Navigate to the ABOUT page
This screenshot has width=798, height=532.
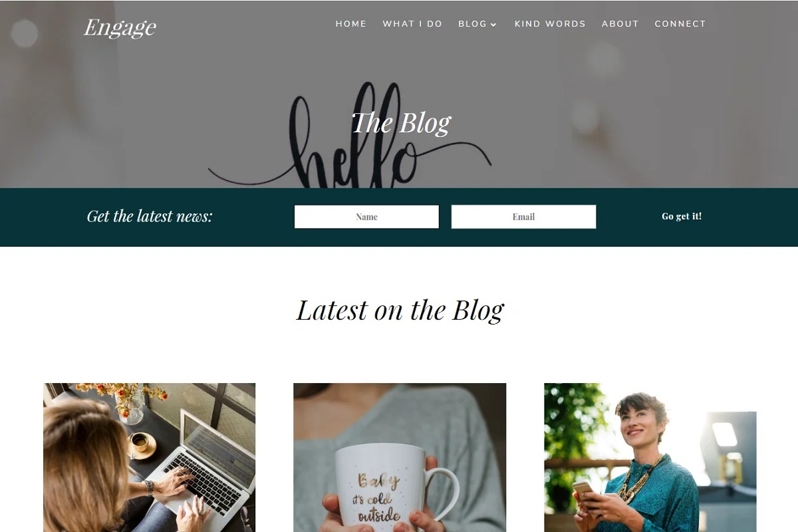[x=620, y=23]
